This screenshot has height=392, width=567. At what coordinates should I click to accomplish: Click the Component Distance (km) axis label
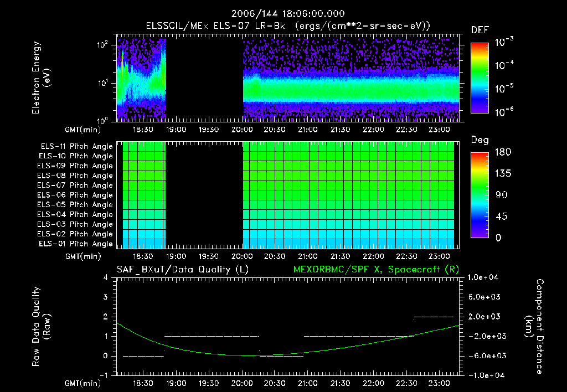tap(534, 326)
